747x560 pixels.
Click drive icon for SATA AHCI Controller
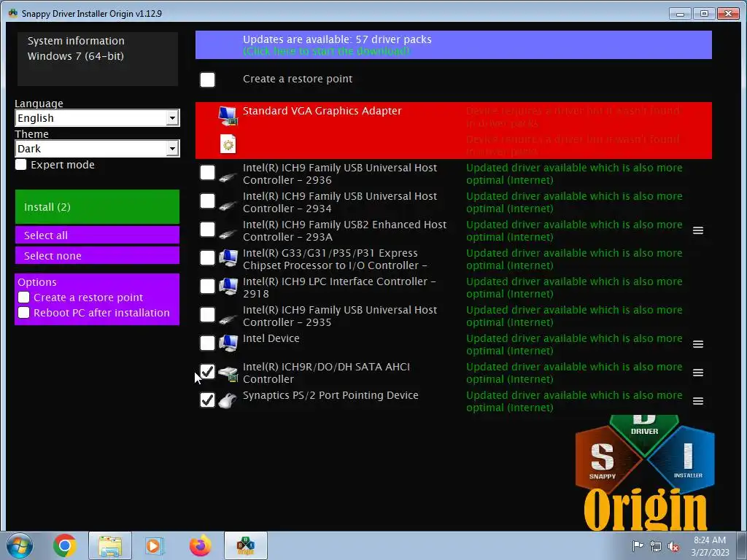point(228,373)
